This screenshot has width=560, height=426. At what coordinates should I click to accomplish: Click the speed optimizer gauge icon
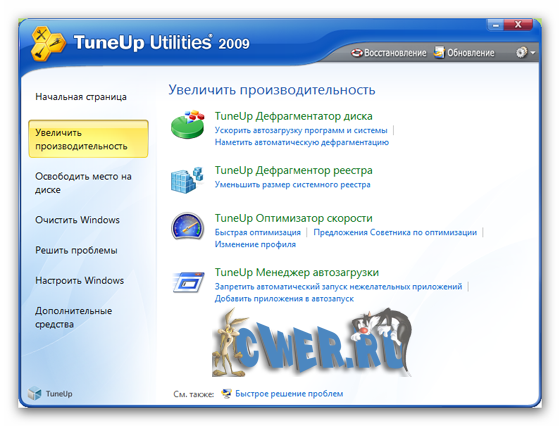188,226
